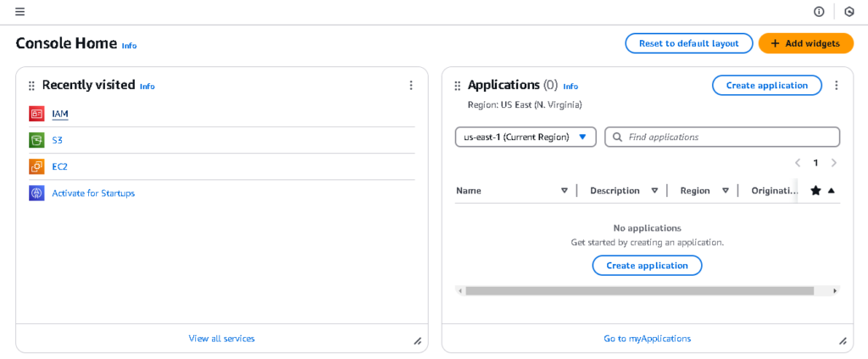868x359 pixels.
Task: Sort by the Name column arrow
Action: click(x=564, y=191)
